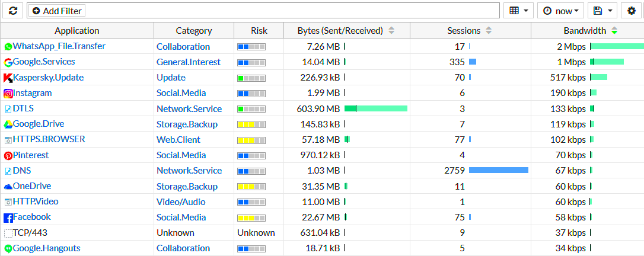Open the Google.Services link
The image size is (644, 256).
pyautogui.click(x=44, y=62)
